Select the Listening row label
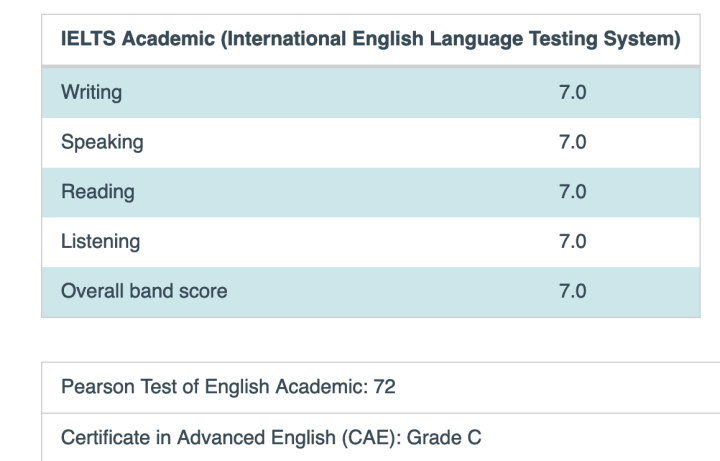Viewport: 720px width, 461px height. coord(101,242)
